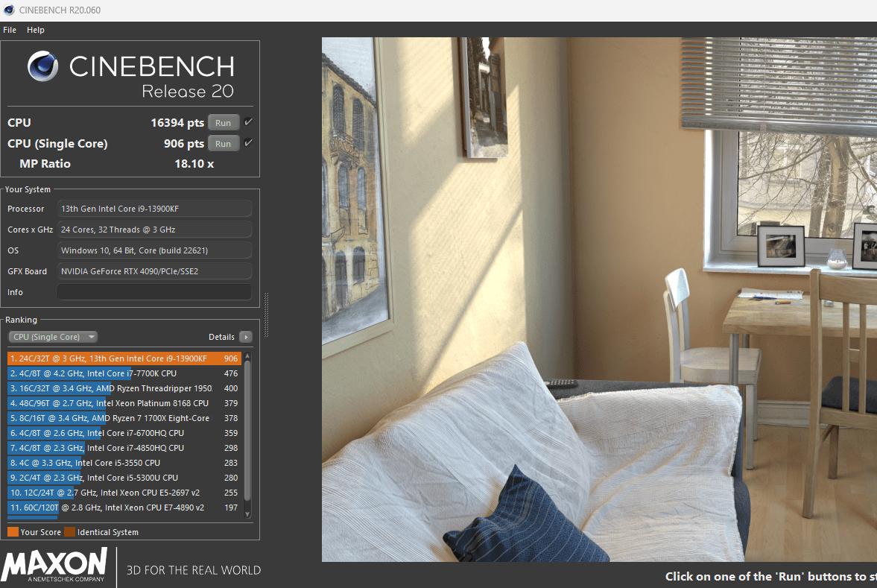Viewport: 877px width, 588px height.
Task: Click the Cores x GHz field
Action: [x=154, y=230]
